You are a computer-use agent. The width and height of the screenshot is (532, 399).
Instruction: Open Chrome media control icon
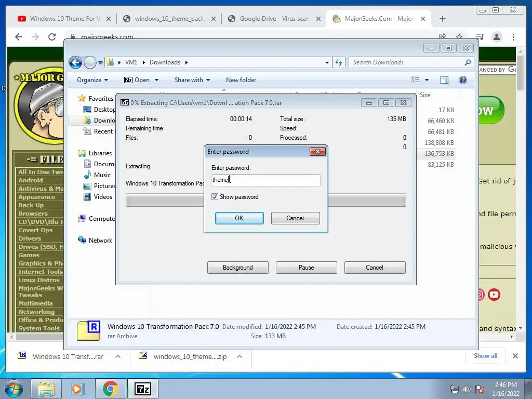480,37
